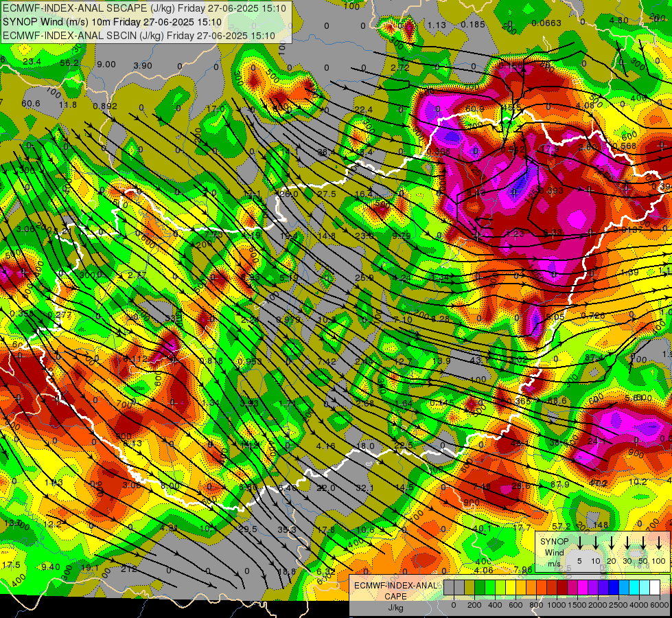Click the map value '212'
This screenshot has height=618, width=672.
pos(128,569)
